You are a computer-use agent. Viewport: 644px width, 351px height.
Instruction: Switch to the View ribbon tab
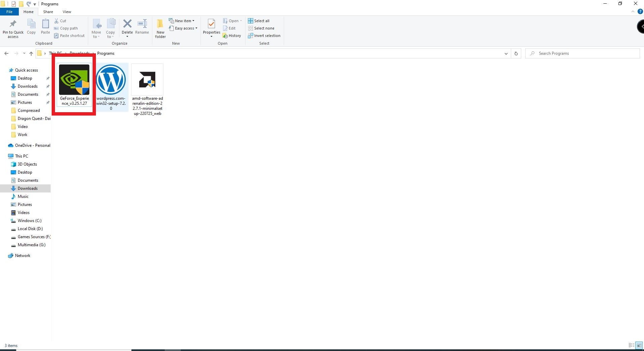(x=67, y=12)
